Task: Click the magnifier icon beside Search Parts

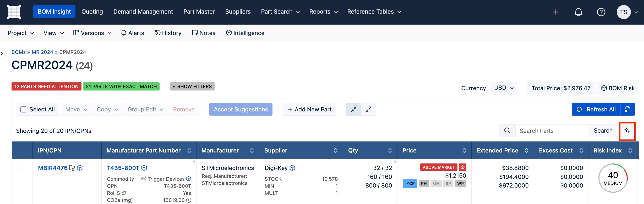Action: click(507, 131)
